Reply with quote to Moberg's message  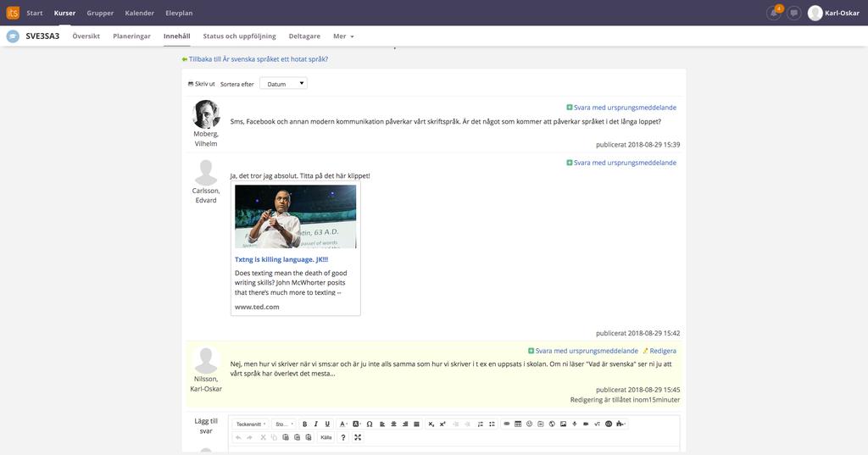click(621, 108)
